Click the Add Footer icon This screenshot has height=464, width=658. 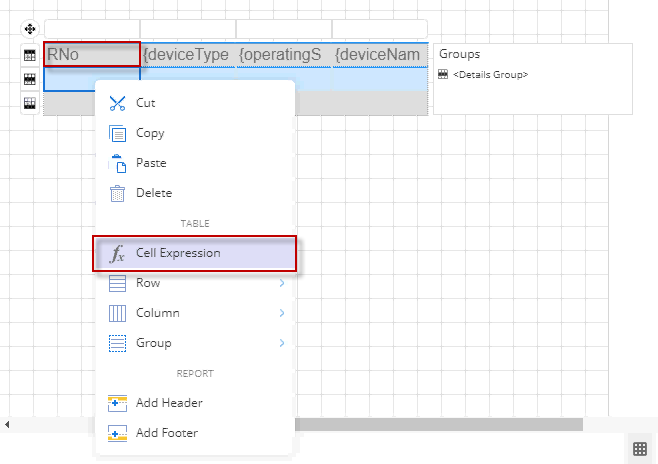point(117,433)
